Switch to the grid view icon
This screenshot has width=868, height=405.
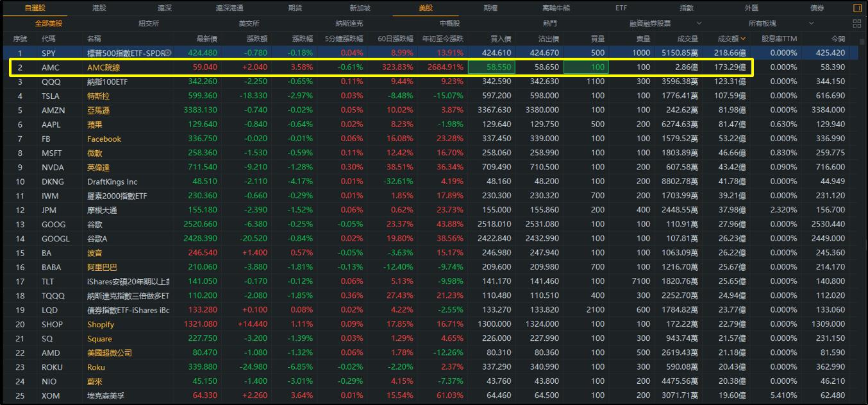(857, 23)
